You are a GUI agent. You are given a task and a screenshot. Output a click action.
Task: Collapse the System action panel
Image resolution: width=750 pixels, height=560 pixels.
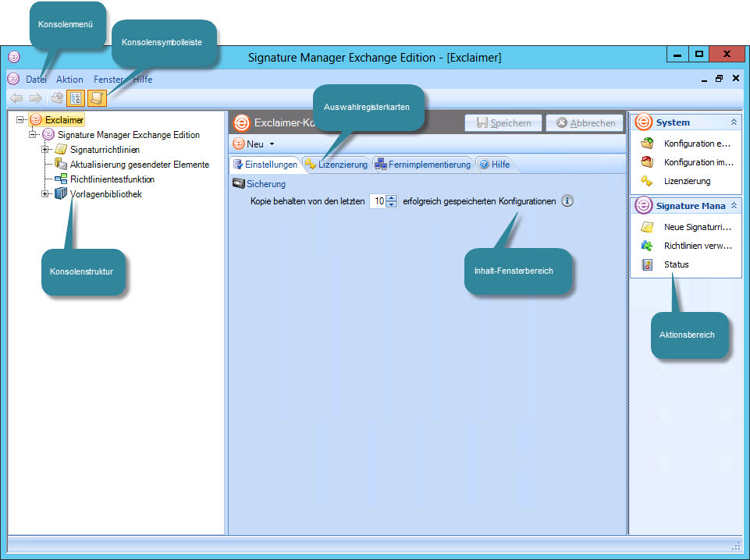734,122
